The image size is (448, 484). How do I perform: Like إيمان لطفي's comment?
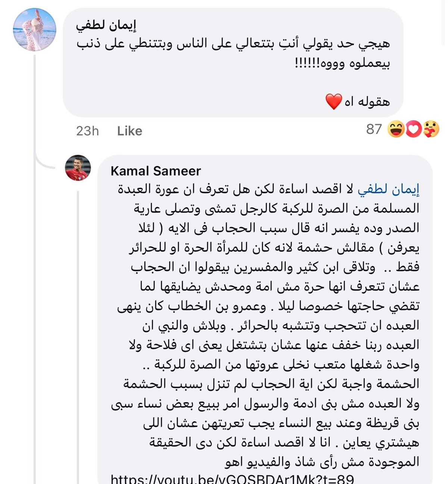click(x=130, y=131)
